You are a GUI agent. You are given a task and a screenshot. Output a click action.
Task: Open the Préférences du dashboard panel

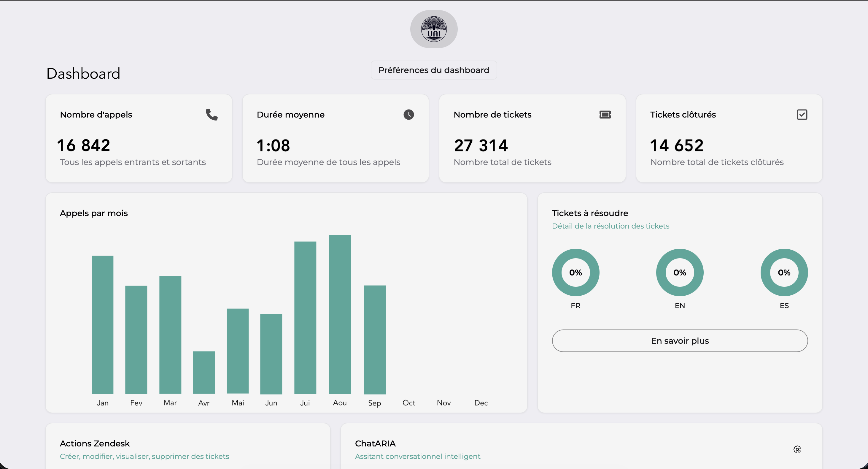434,70
